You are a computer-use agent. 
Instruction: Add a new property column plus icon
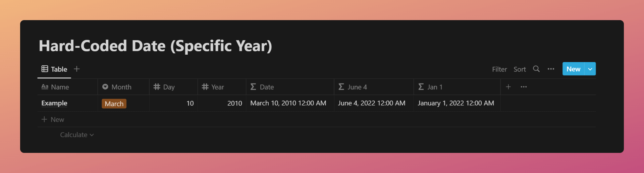point(508,87)
